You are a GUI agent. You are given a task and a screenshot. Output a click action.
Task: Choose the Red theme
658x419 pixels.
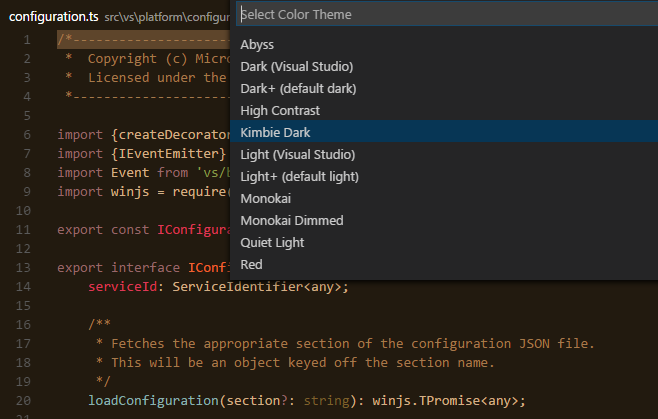[x=252, y=264]
